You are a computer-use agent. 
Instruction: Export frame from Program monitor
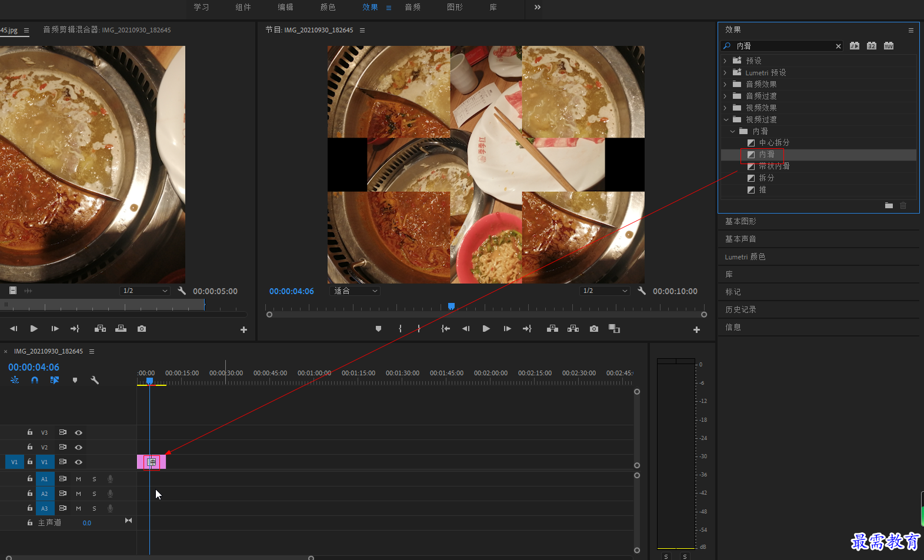[594, 329]
